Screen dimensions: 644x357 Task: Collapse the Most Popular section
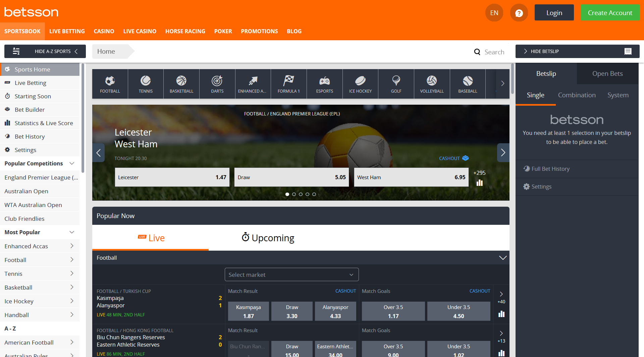[72, 232]
